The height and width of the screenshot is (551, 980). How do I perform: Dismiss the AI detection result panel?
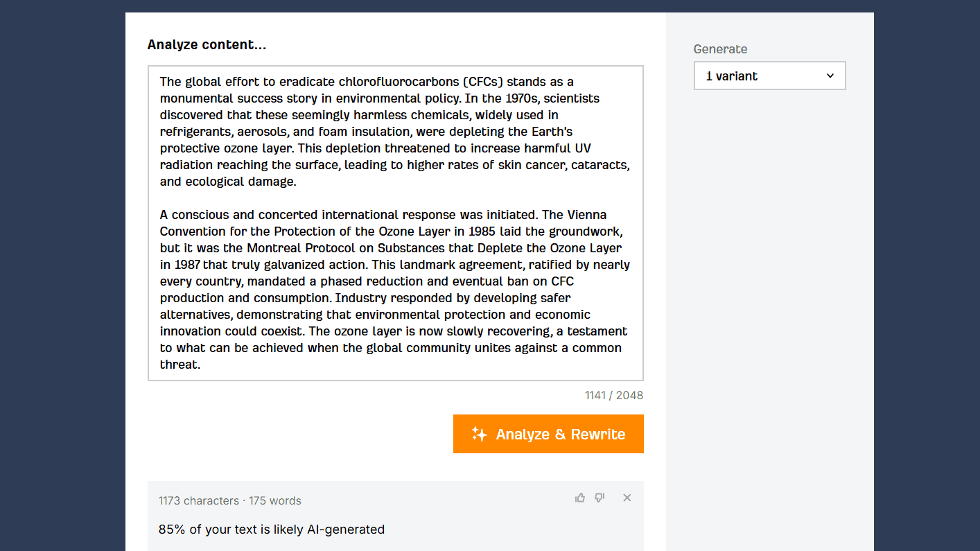[627, 498]
